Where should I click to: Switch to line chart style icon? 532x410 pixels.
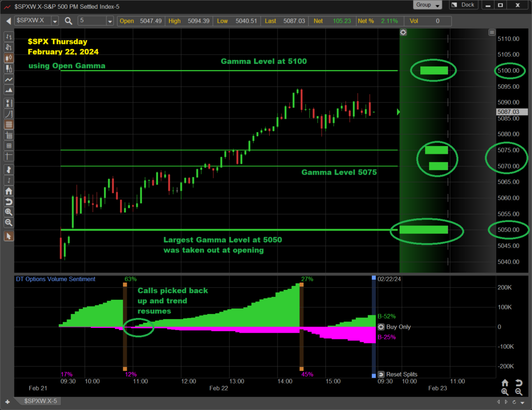coord(8,80)
